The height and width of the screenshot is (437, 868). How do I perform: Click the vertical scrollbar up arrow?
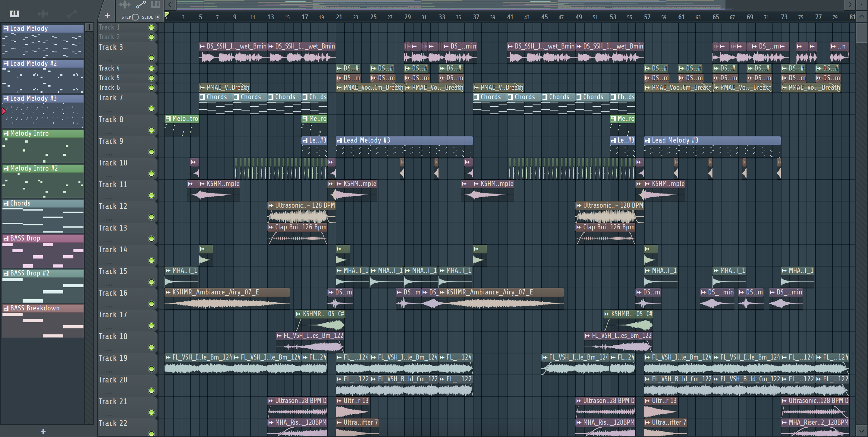pos(862,17)
